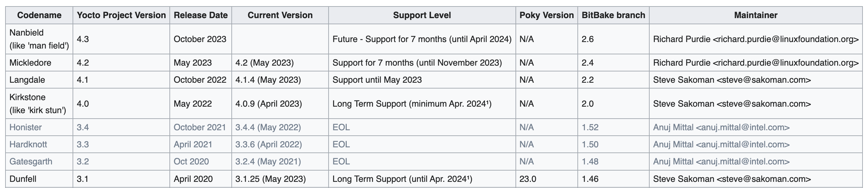
Task: Select the Yocto Project Version column header
Action: click(x=121, y=15)
